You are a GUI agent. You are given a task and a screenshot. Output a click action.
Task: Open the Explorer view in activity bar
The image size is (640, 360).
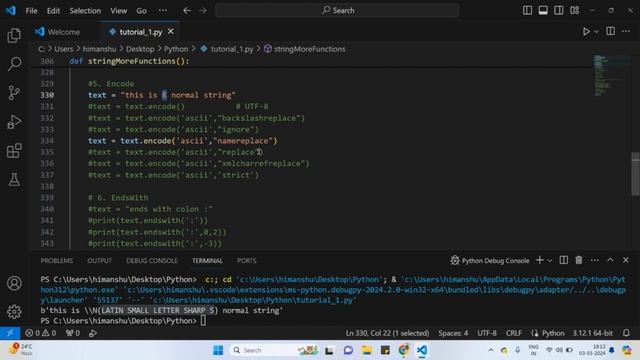pyautogui.click(x=14, y=35)
